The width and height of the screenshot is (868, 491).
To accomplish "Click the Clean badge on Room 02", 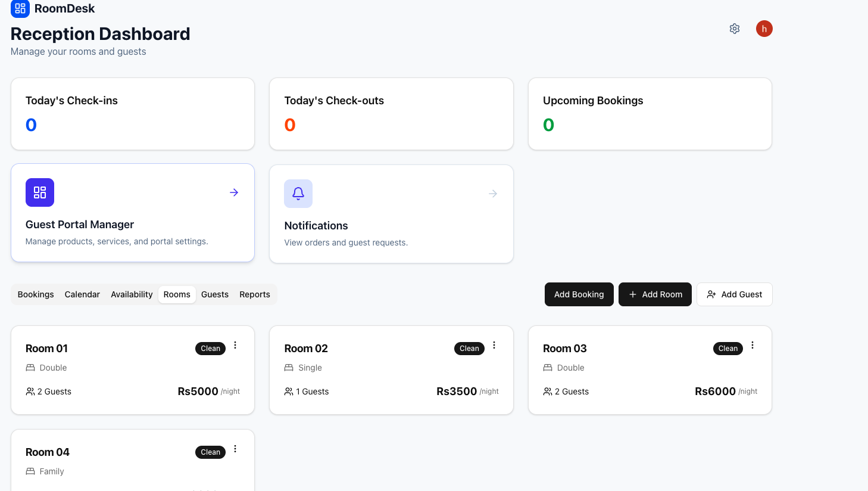I will [x=469, y=349].
